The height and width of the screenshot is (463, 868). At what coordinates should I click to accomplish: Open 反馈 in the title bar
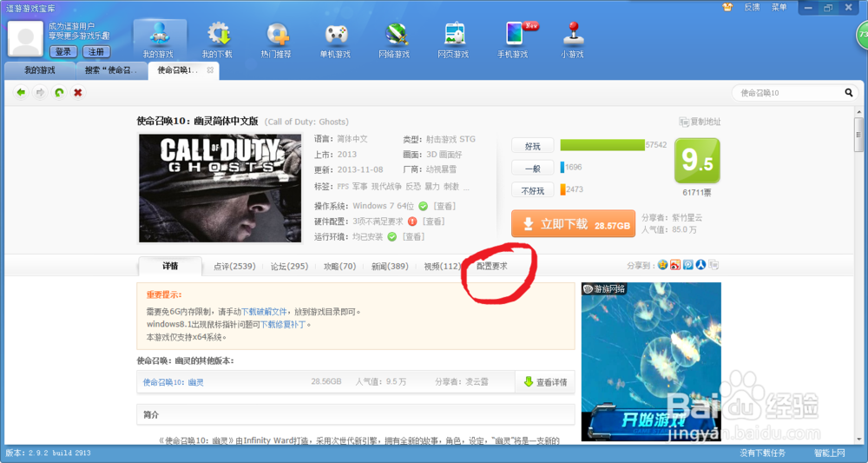(752, 7)
